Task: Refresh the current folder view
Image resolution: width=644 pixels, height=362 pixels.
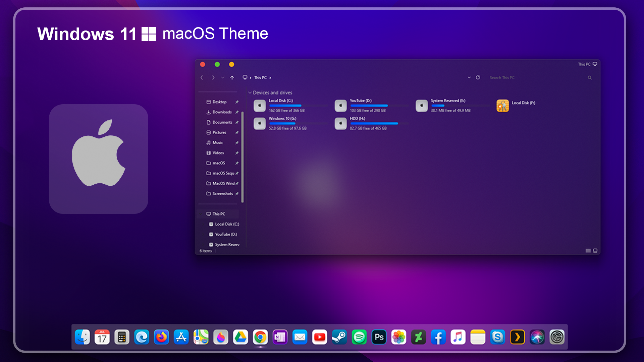Action: pyautogui.click(x=478, y=77)
